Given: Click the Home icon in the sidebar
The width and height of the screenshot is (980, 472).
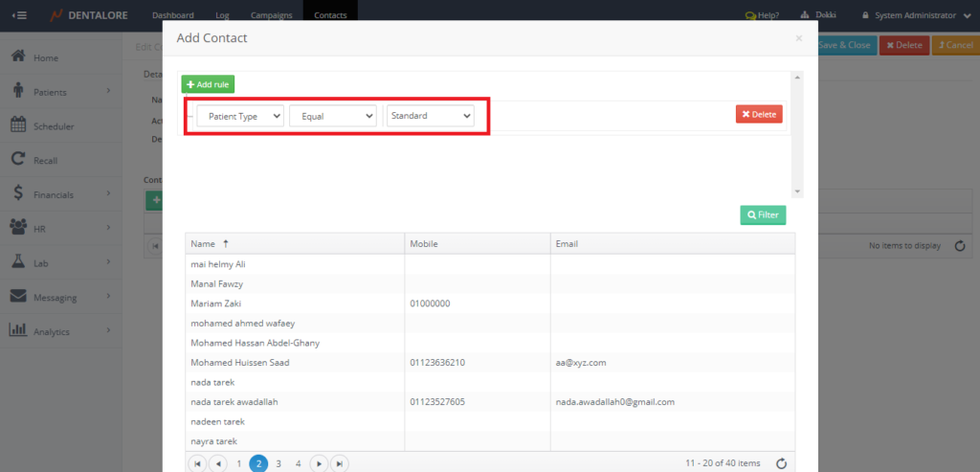Looking at the screenshot, I should coord(17,56).
